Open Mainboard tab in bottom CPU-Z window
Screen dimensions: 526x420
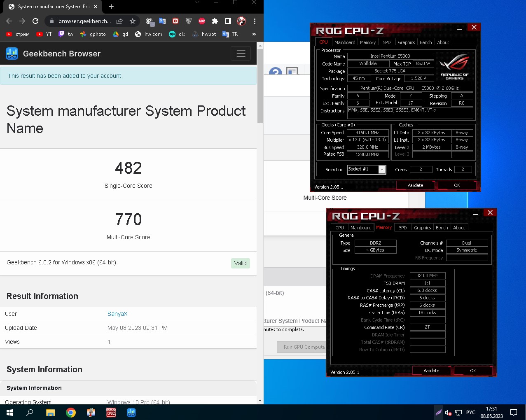[361, 228]
